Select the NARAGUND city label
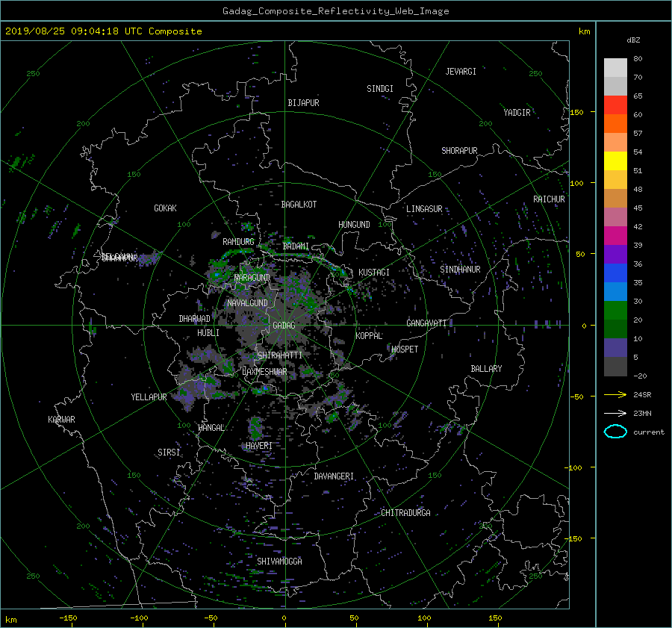 pyautogui.click(x=252, y=278)
